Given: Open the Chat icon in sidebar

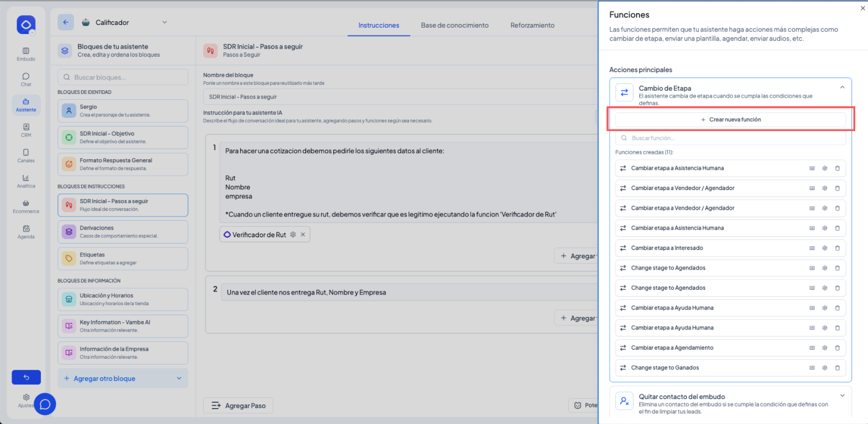Looking at the screenshot, I should tap(25, 79).
